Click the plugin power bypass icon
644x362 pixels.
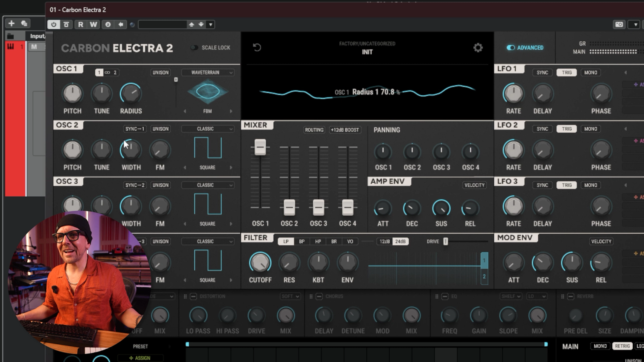coord(54,25)
